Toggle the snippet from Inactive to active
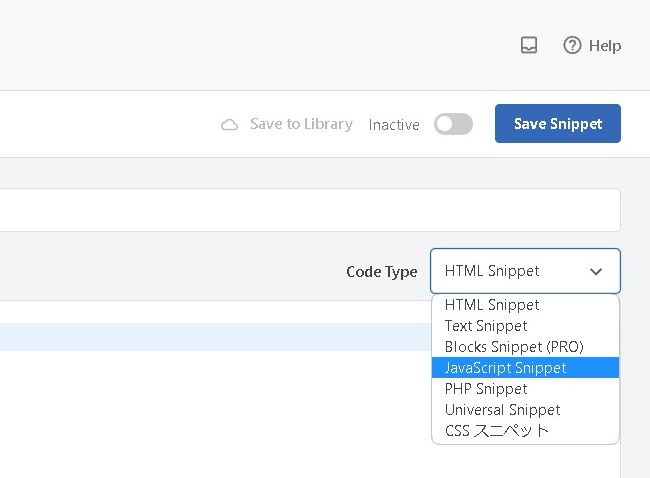The image size is (650, 478). point(453,124)
